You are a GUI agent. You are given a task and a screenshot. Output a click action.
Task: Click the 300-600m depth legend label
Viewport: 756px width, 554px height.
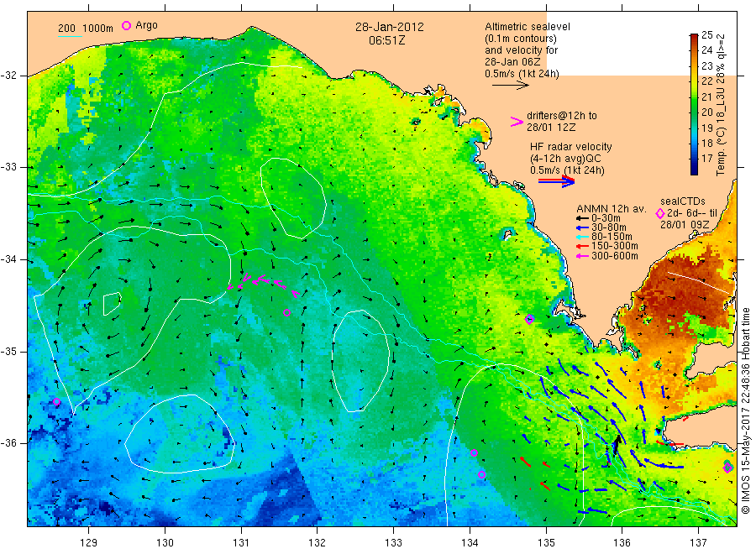615,256
